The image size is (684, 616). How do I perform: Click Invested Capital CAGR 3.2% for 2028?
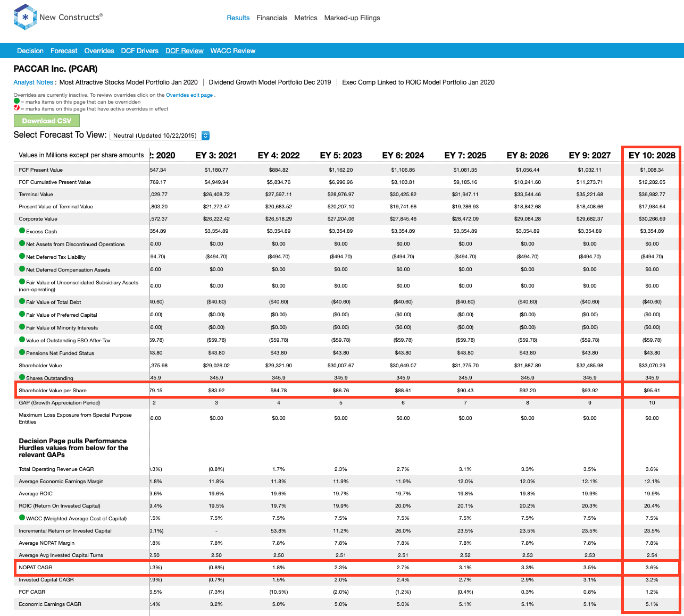(x=652, y=579)
